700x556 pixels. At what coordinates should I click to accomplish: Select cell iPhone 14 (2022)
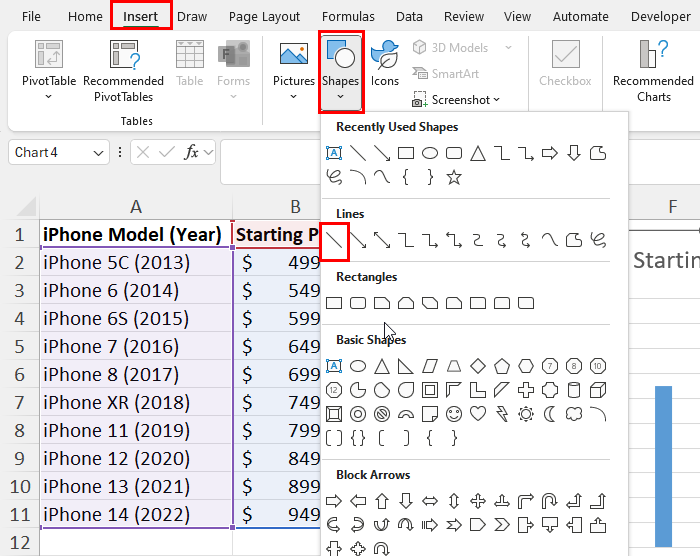click(136, 514)
